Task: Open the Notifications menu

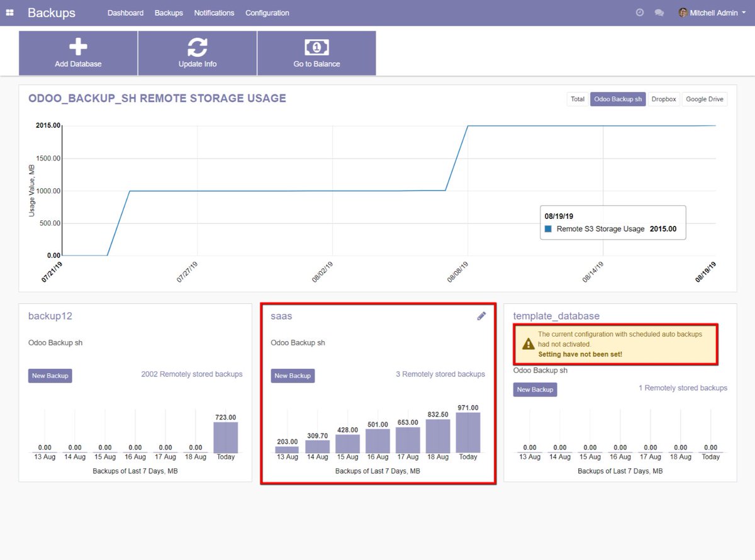Action: pos(214,13)
